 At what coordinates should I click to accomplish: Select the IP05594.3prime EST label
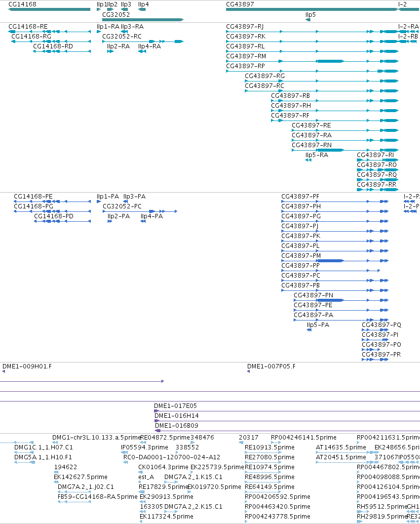tap(145, 447)
